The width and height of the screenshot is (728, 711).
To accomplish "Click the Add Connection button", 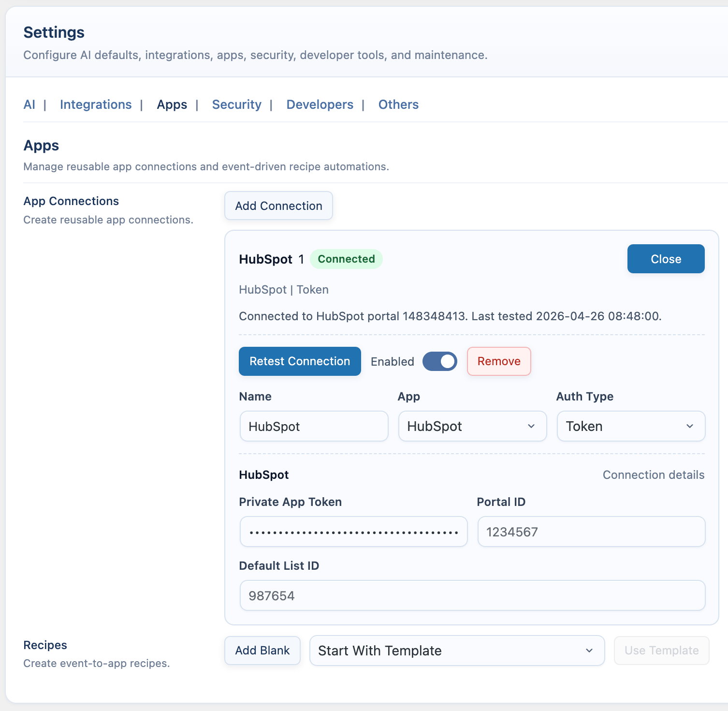I will pos(278,206).
